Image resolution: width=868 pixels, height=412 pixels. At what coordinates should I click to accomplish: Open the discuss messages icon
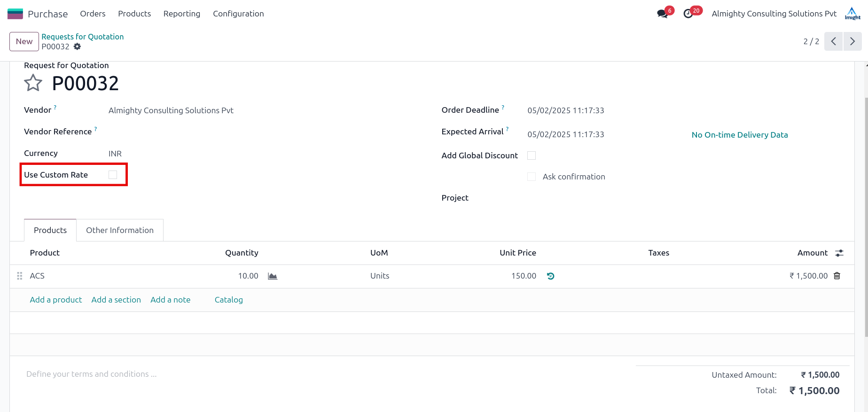663,14
